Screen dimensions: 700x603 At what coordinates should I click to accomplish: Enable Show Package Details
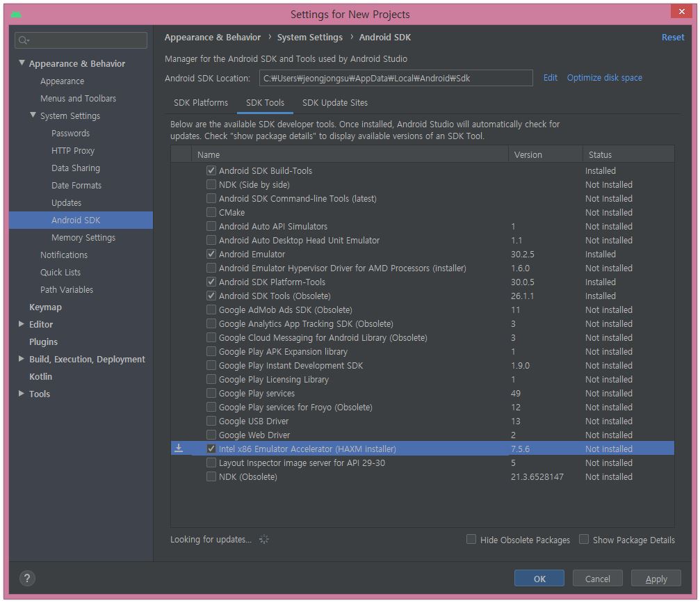583,539
